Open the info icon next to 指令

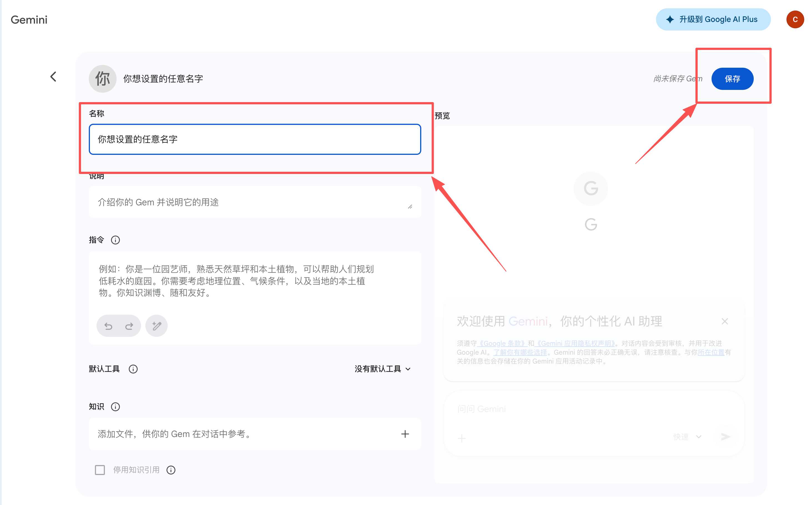(x=115, y=240)
